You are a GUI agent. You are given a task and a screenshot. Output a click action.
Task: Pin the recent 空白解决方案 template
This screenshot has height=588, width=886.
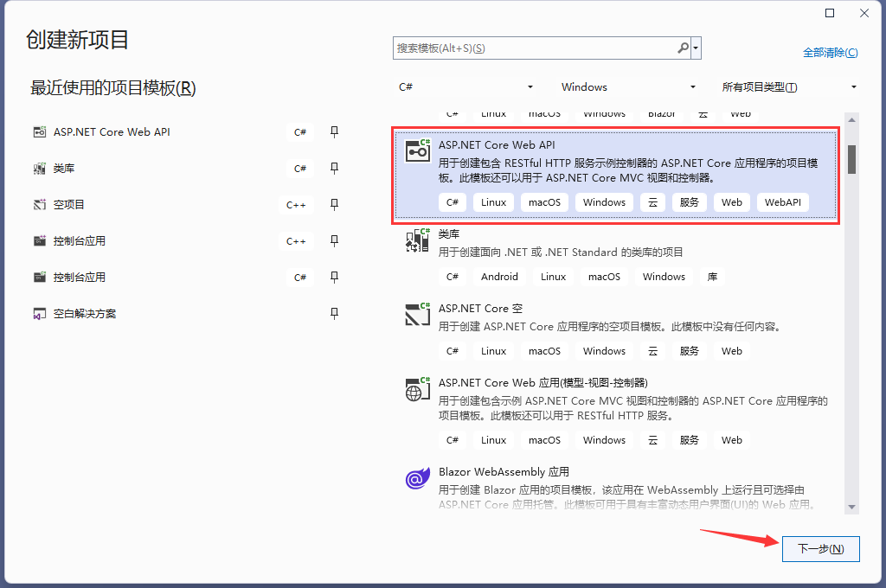(335, 314)
